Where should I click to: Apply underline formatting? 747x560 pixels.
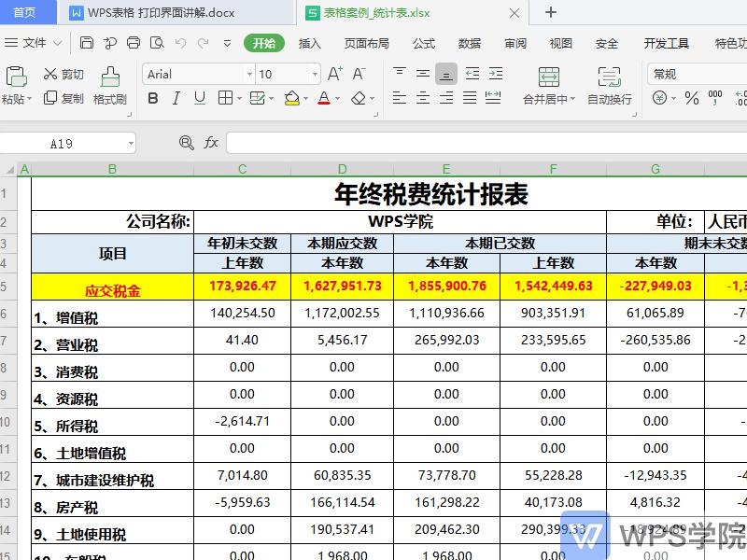(x=199, y=97)
